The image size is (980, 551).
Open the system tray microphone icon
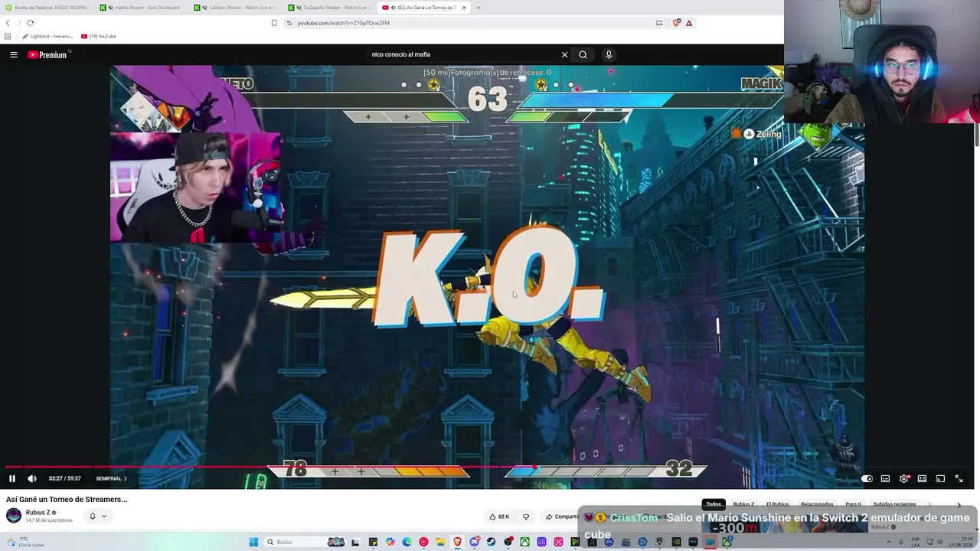tap(900, 542)
